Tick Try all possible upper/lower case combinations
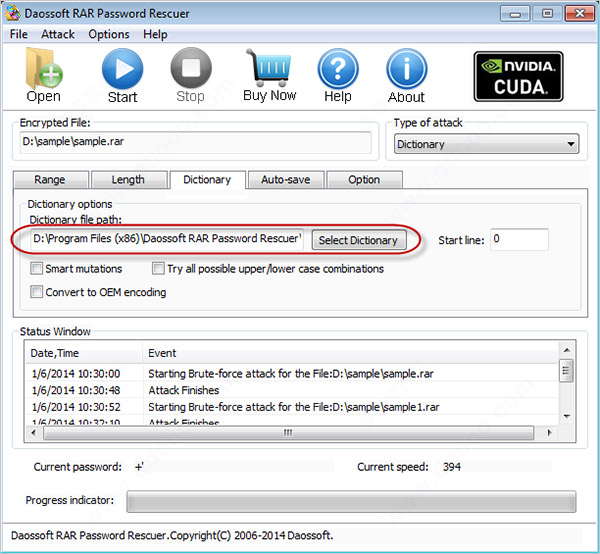This screenshot has height=554, width=600. pos(158,268)
